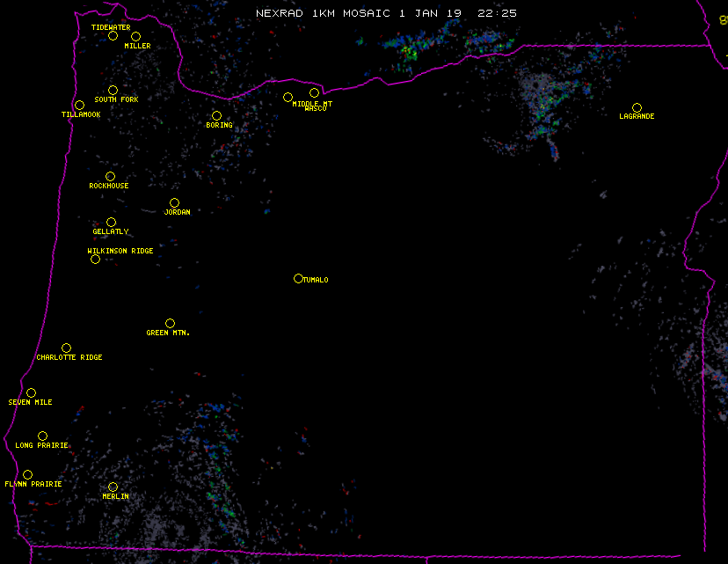The width and height of the screenshot is (728, 564).
Task: Select the Wilkinson Ridge station circle
Action: click(x=95, y=259)
